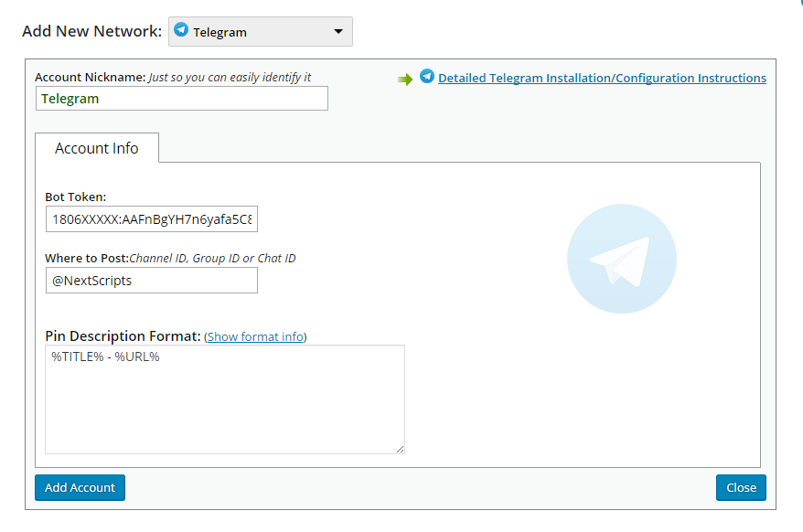This screenshot has width=803, height=532.
Task: Focus the Account Nickname field
Action: pyautogui.click(x=182, y=99)
